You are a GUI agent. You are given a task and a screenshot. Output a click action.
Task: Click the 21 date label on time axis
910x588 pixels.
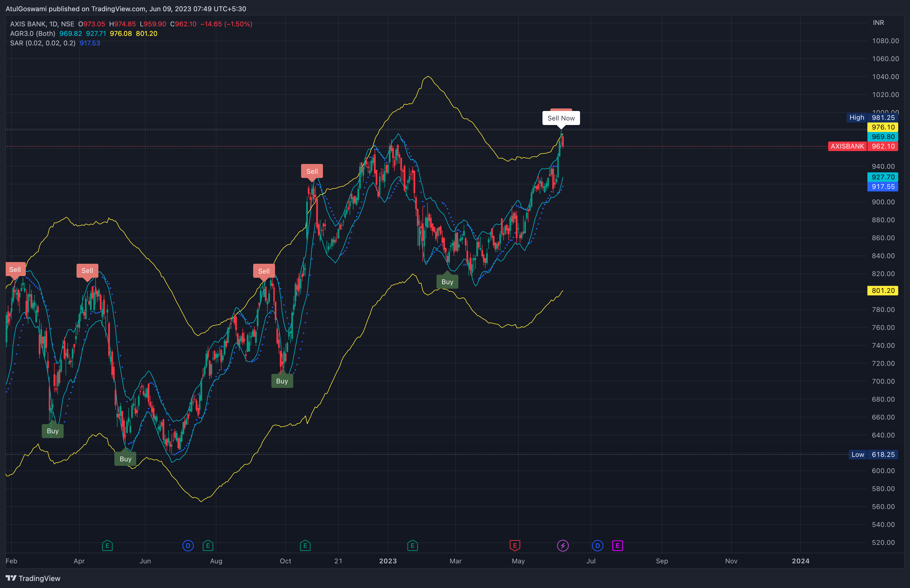click(338, 561)
